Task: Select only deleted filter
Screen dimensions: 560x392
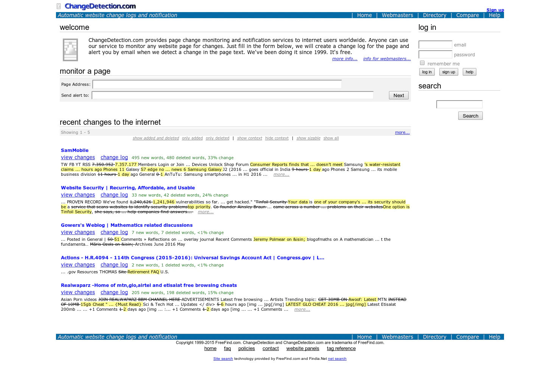Action: click(x=218, y=138)
